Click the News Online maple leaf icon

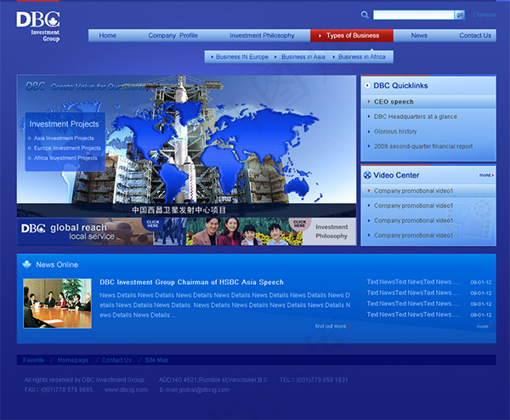point(26,264)
